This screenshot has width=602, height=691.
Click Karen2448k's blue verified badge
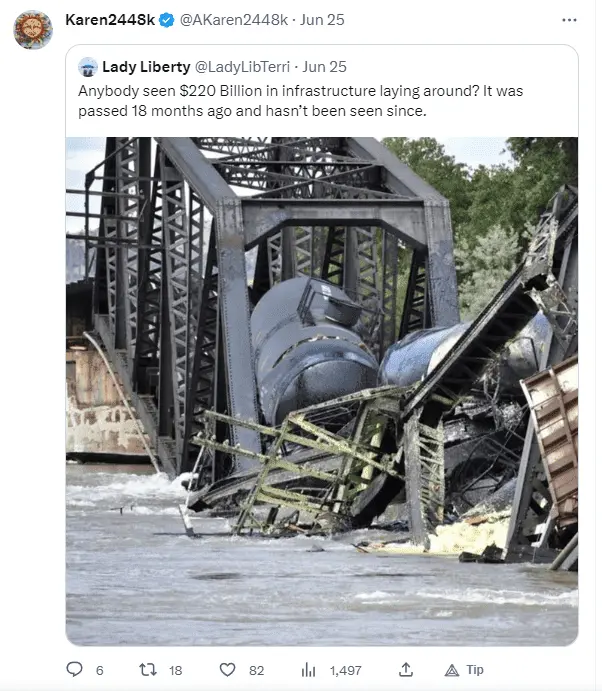coord(167,20)
